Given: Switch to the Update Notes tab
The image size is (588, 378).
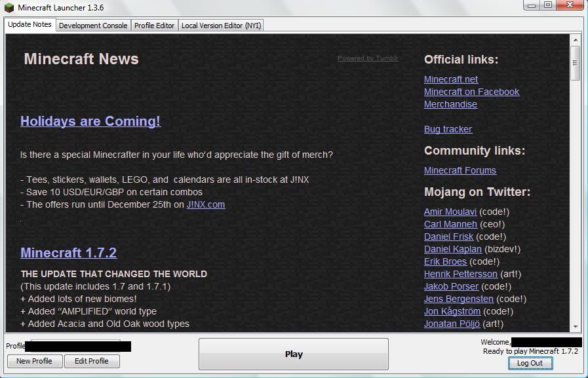Looking at the screenshot, I should tap(29, 25).
